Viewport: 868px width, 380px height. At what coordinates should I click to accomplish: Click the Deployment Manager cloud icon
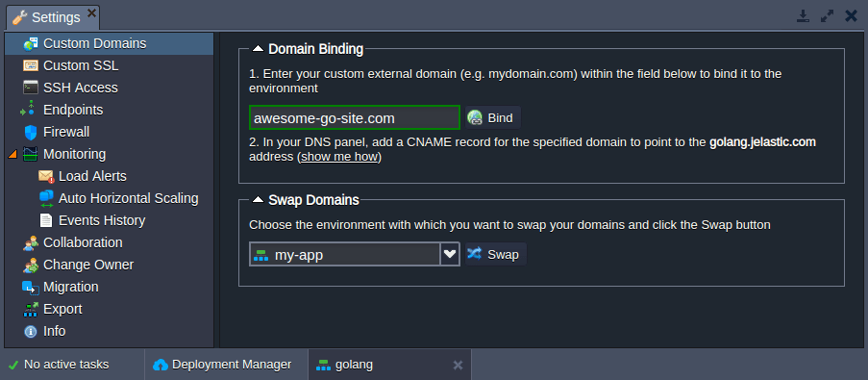160,365
